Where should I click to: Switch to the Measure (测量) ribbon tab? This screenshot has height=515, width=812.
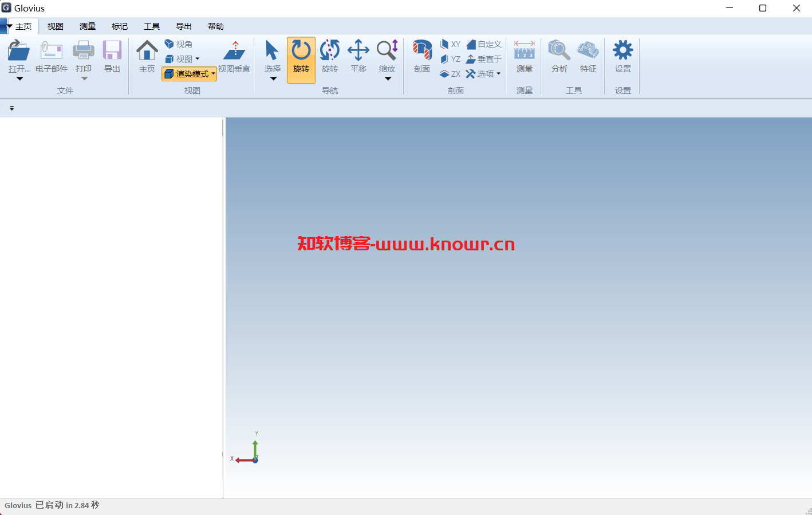coord(88,26)
